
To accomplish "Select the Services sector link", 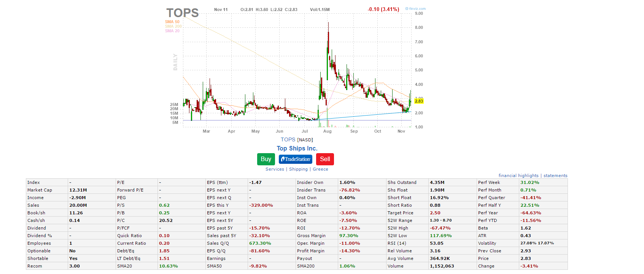I will coord(275,169).
